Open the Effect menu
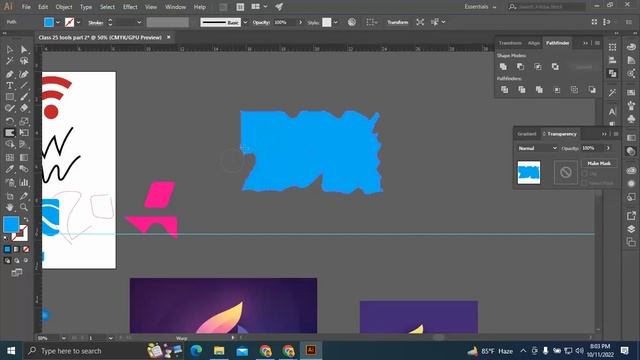The height and width of the screenshot is (360, 640). click(x=130, y=7)
